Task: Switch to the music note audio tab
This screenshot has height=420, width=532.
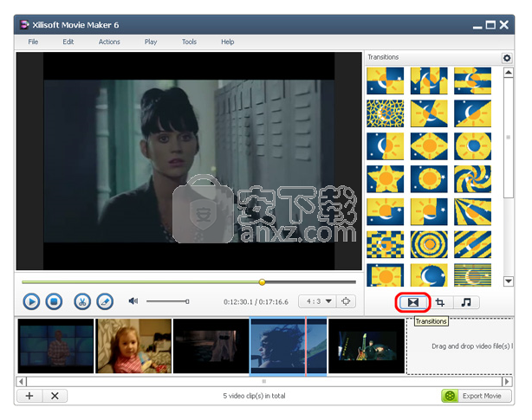Action: click(466, 302)
